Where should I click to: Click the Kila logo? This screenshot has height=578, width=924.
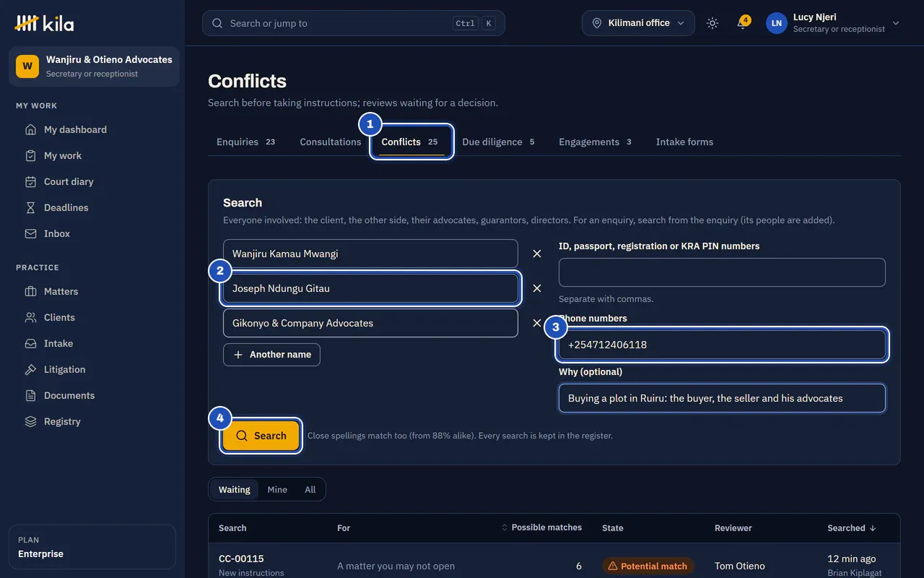coord(44,23)
